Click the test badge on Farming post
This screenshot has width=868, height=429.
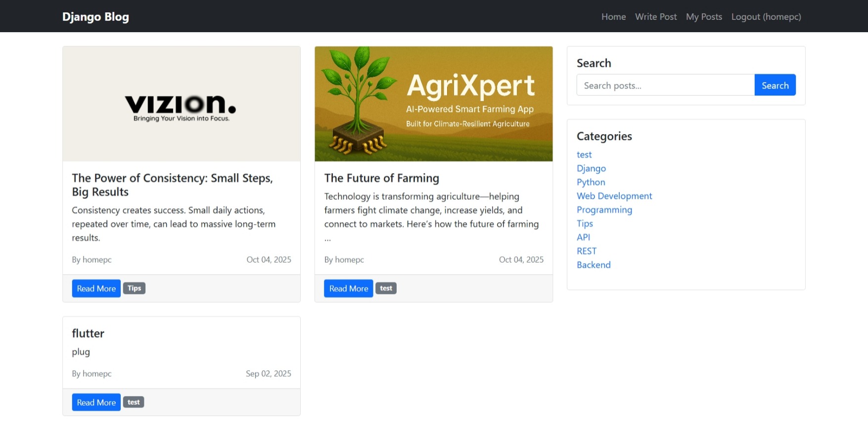point(386,288)
